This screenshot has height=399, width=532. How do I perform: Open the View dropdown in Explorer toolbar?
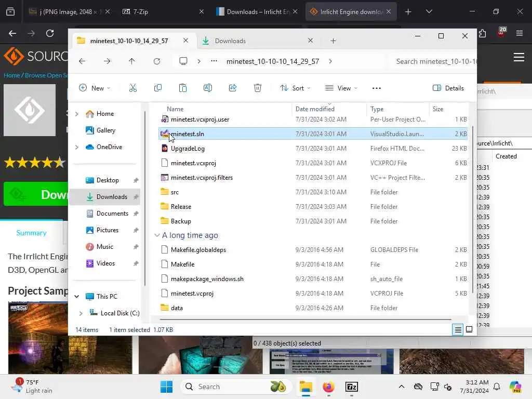(341, 88)
